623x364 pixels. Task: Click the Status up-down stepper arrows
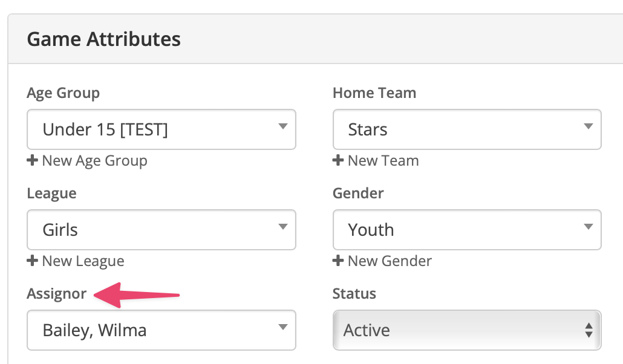click(x=589, y=330)
